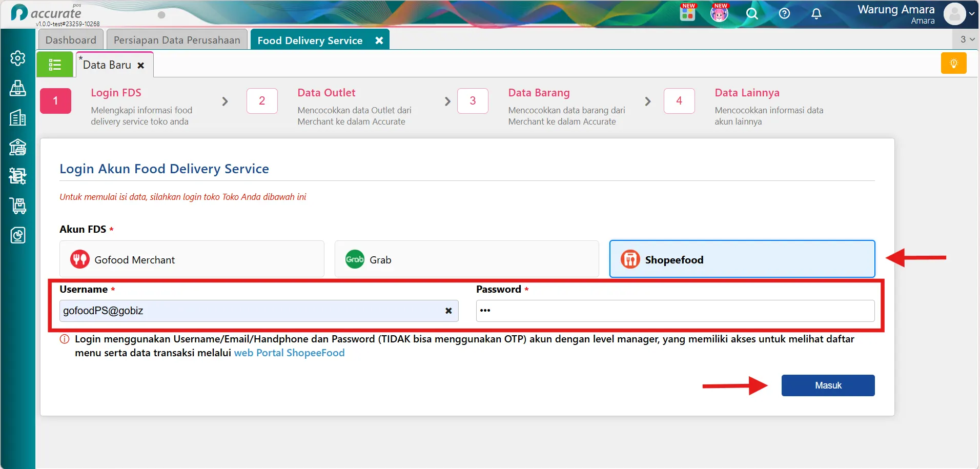Click into the Password input field

tap(675, 311)
